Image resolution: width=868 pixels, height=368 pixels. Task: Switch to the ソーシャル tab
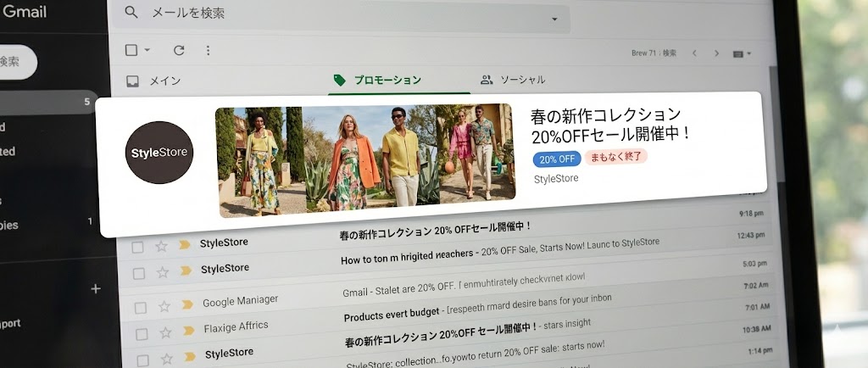coord(522,80)
